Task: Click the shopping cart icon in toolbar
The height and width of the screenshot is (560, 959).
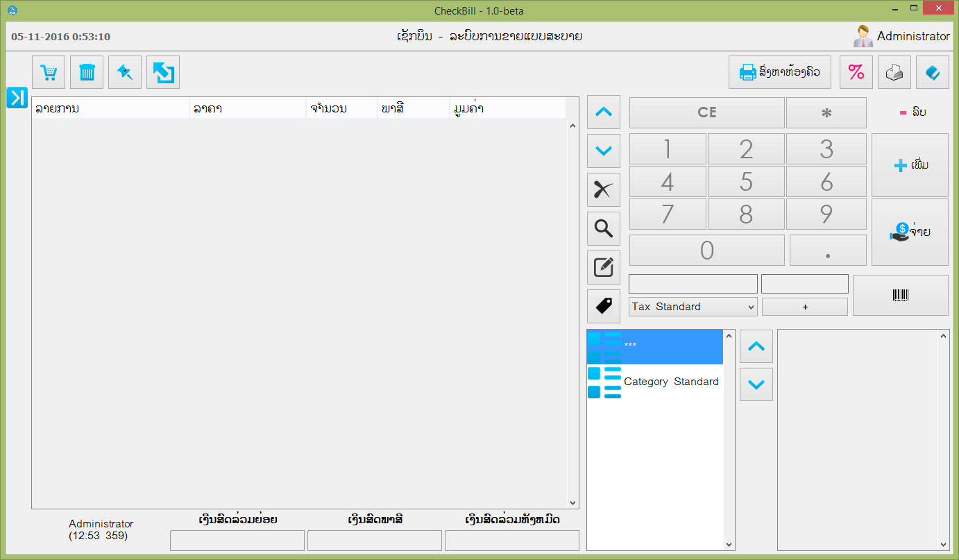Action: [49, 72]
